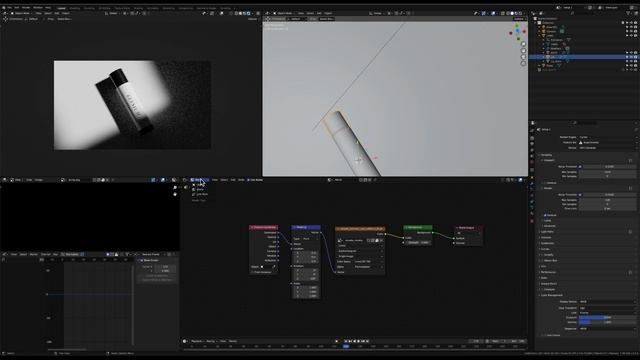
Task: Choose Line Style in shader type list
Action: [200, 195]
